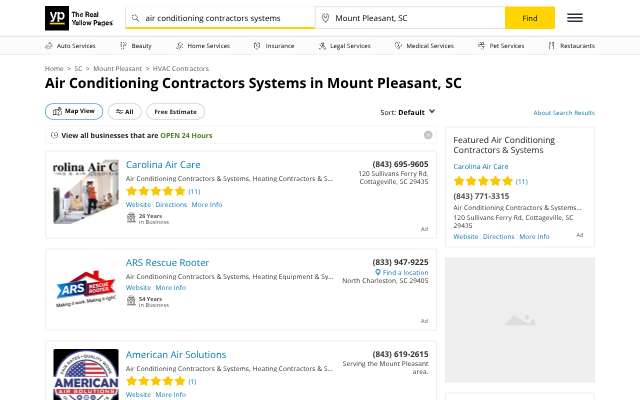Click the location pin icon in search bar
The height and width of the screenshot is (400, 640).
(x=325, y=18)
